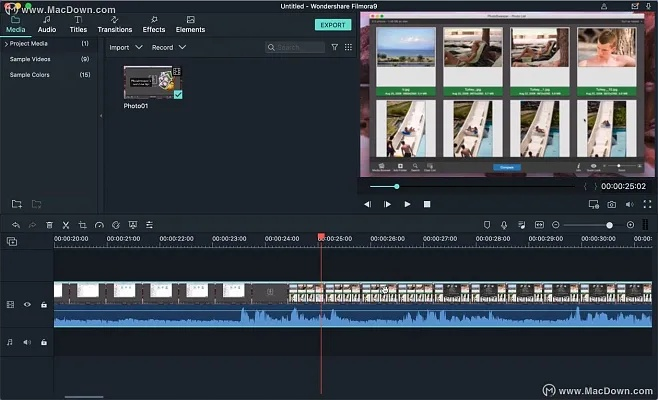658x400 pixels.
Task: Open the messages mail icon in the title bar
Action: [634, 6]
